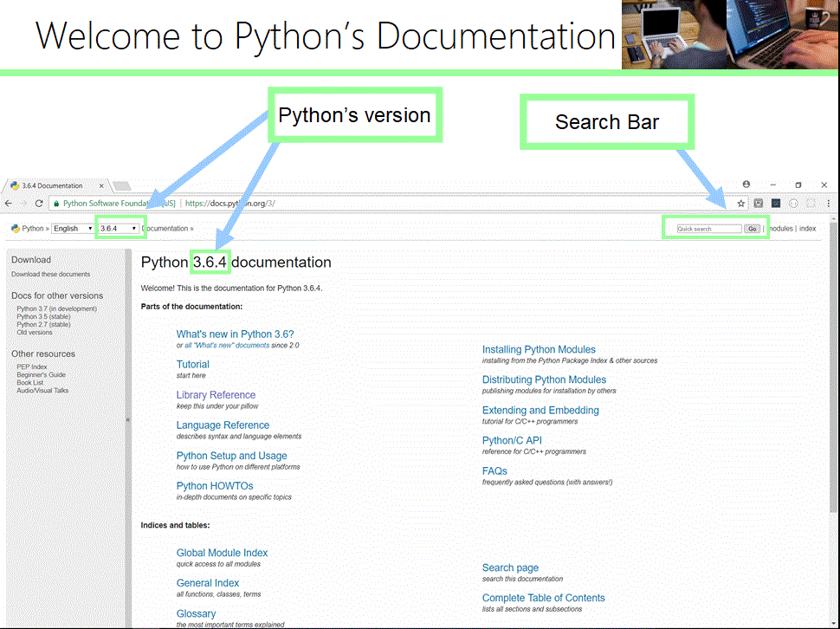Click the Python logo in the breadcrumb bar
The image size is (840, 629).
click(16, 229)
